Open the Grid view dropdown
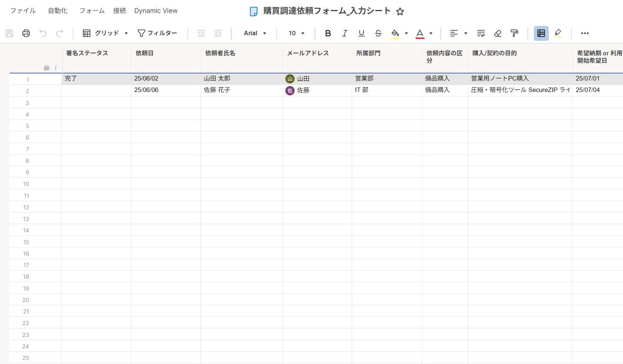623x364 pixels. 105,33
